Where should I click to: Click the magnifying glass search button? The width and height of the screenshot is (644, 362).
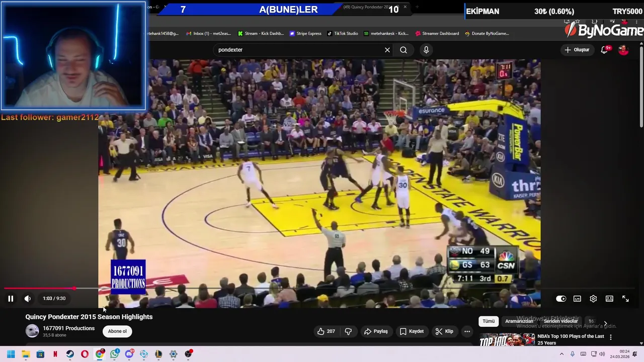404,50
